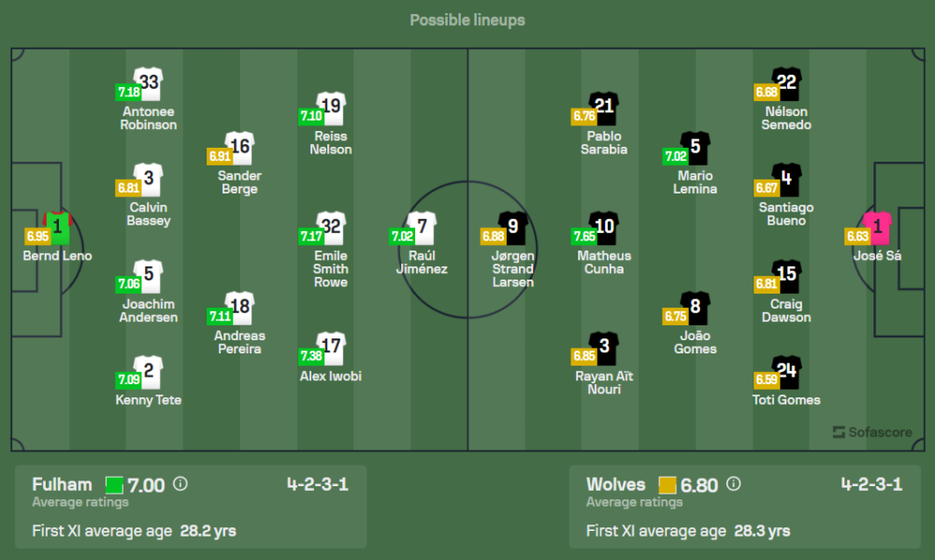The height and width of the screenshot is (560, 935).
Task: Click José Sá's pink goalkeeper jersey
Action: 877,227
